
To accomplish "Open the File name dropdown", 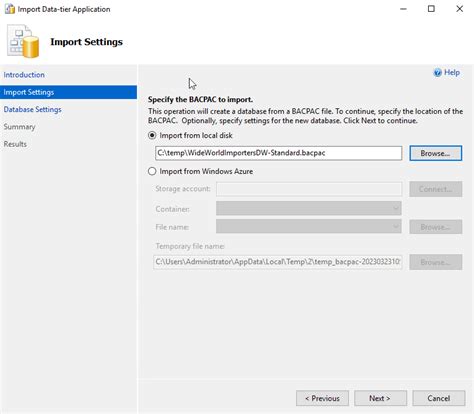I will (309, 227).
